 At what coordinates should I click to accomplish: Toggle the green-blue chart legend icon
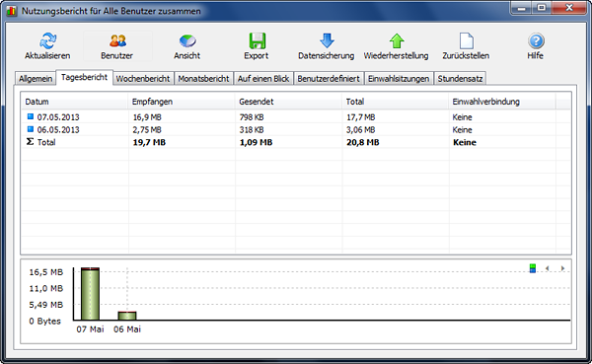point(533,268)
